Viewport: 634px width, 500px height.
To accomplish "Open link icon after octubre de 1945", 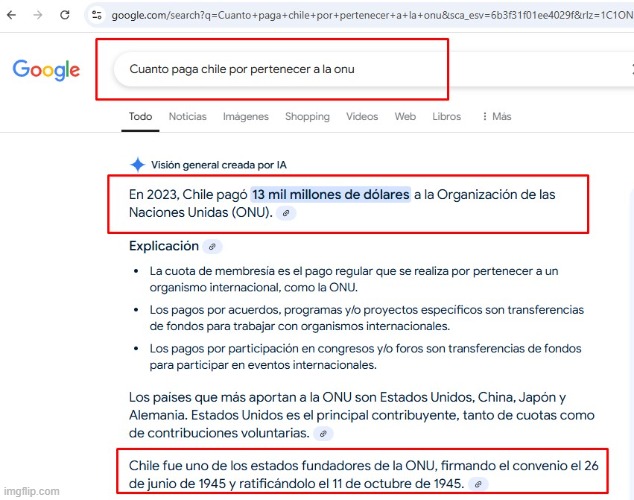I will pos(478,484).
